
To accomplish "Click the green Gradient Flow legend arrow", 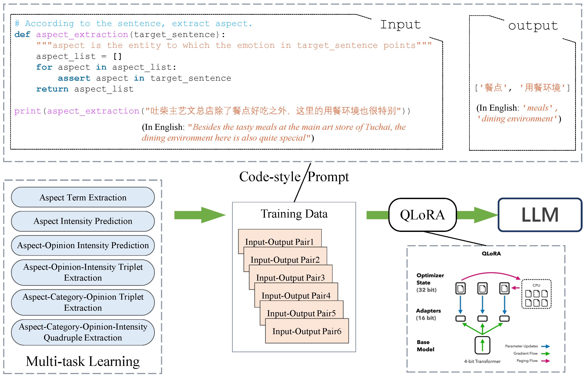I will pos(545,354).
